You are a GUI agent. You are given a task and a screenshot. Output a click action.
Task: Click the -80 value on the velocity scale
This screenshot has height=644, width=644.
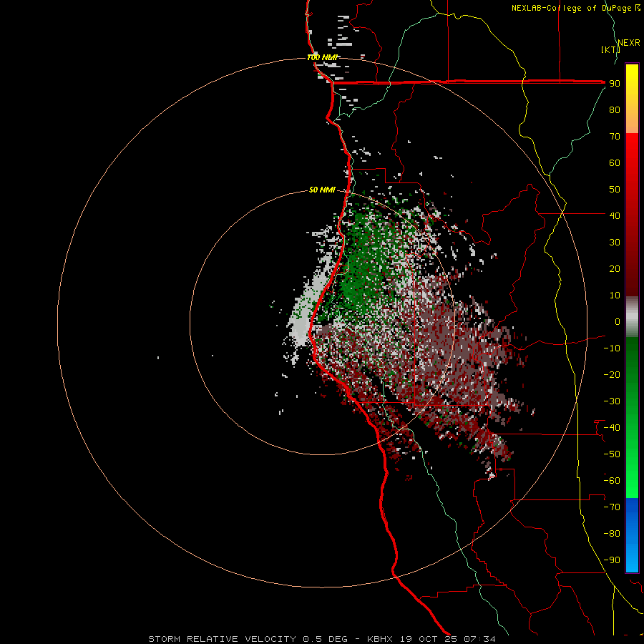click(612, 534)
